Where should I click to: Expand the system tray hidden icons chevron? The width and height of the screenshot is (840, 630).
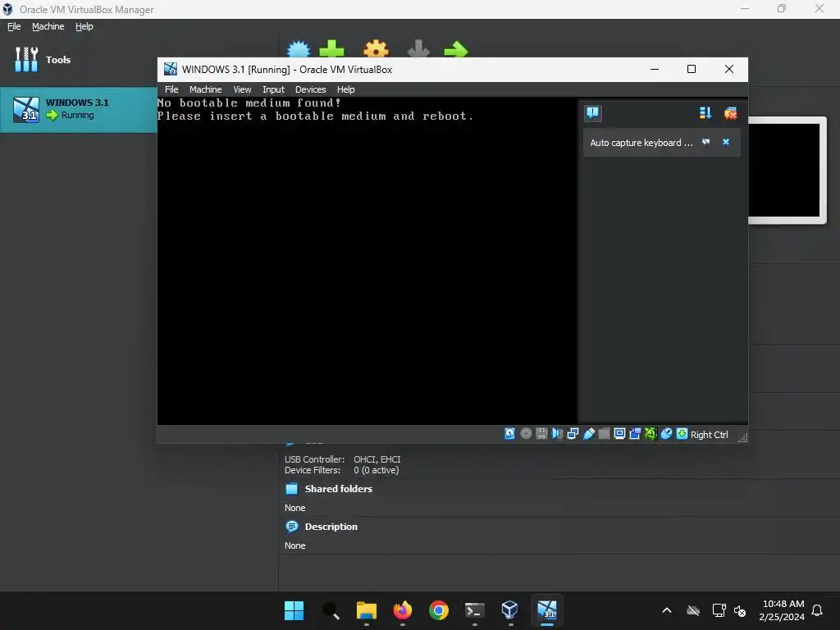pyautogui.click(x=666, y=610)
